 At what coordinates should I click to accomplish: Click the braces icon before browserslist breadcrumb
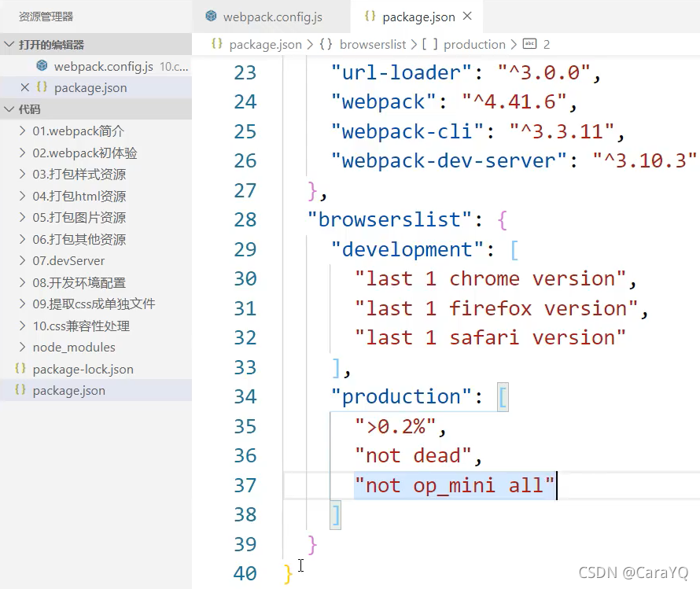tap(326, 44)
